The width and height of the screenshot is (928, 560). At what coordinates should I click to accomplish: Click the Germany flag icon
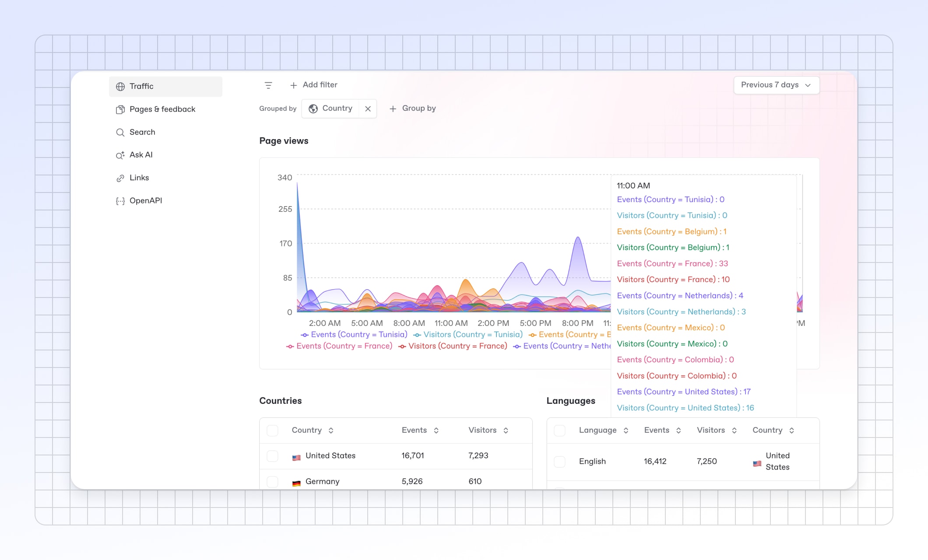pyautogui.click(x=296, y=483)
